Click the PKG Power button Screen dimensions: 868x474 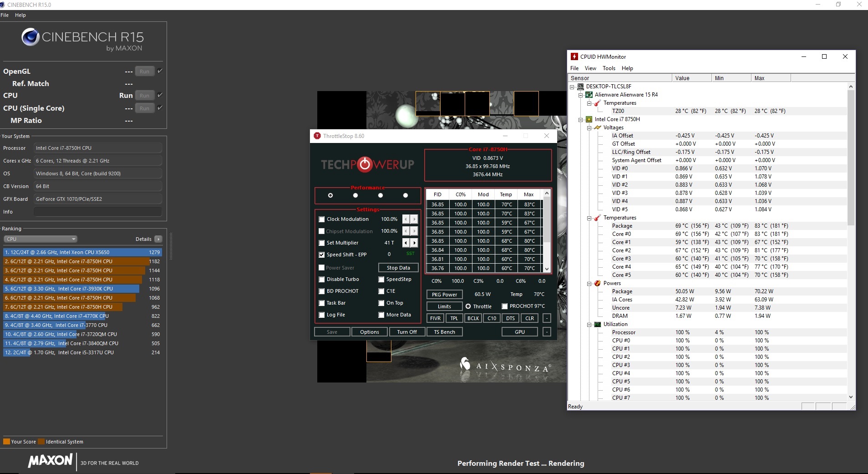[444, 295]
